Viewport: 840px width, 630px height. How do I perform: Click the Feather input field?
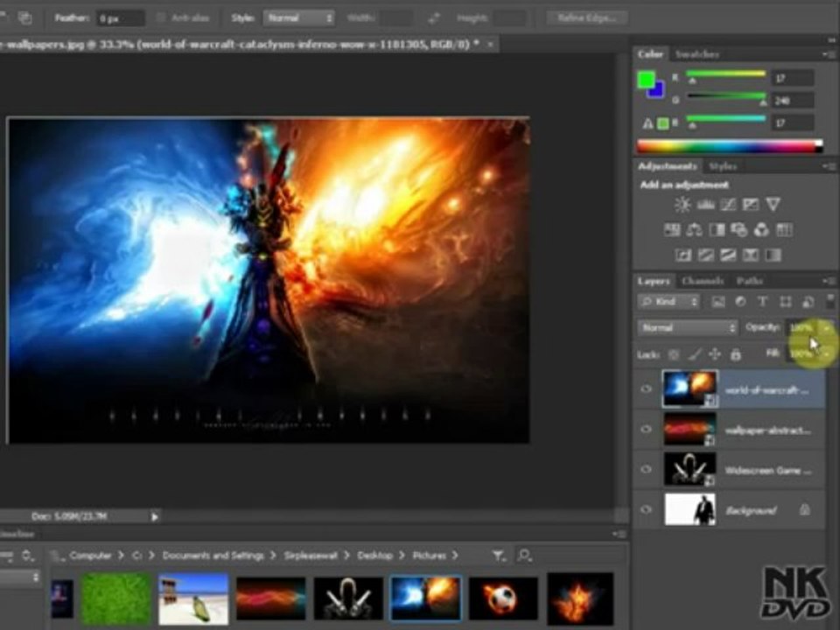tap(121, 18)
